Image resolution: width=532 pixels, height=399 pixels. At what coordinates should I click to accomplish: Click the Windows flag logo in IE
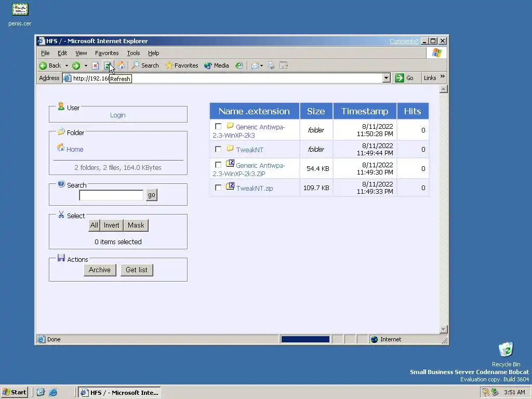coord(436,53)
